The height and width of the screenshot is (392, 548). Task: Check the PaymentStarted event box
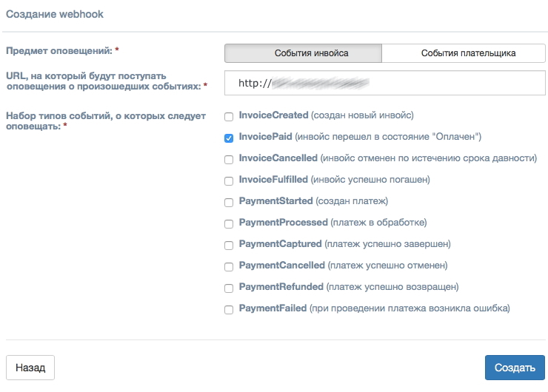[229, 202]
